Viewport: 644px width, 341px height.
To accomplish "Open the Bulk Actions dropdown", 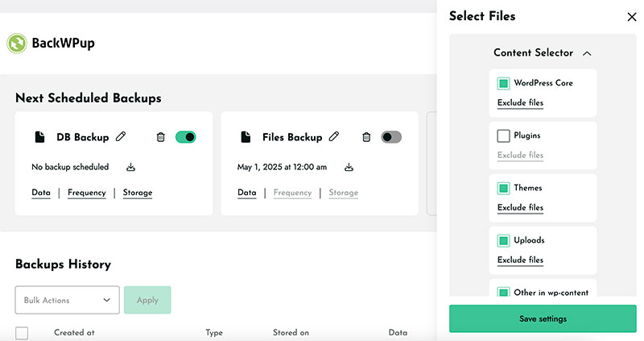I will 68,300.
